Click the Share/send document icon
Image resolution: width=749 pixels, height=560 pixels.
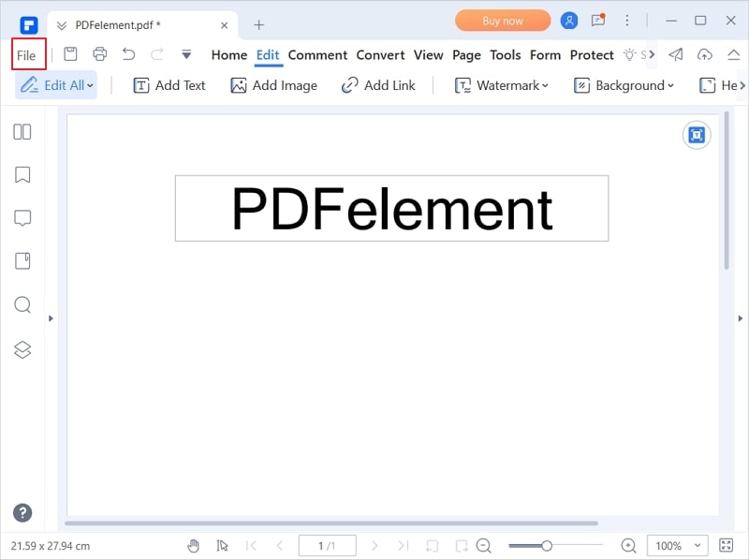(x=676, y=55)
